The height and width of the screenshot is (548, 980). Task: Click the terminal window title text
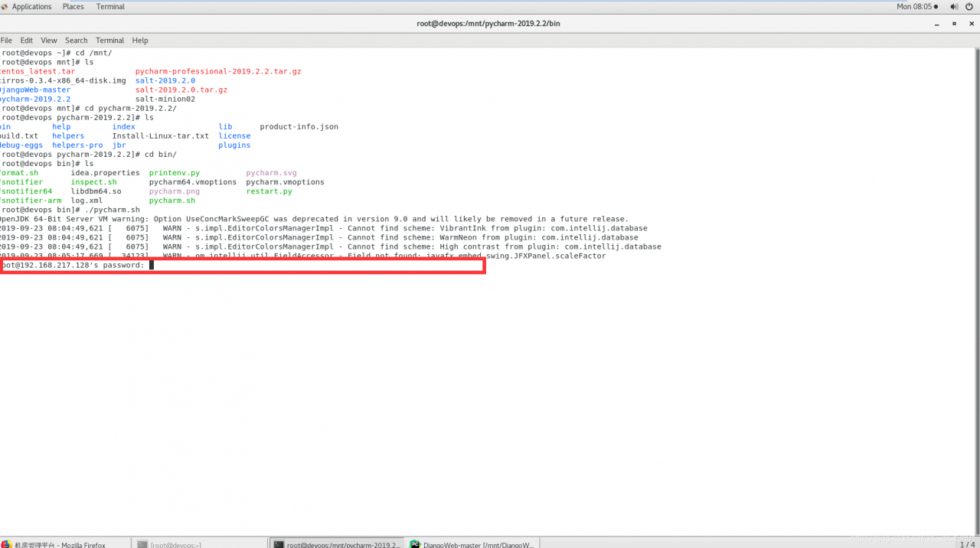click(488, 24)
